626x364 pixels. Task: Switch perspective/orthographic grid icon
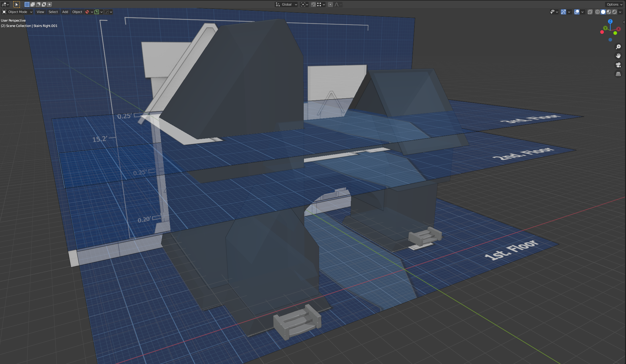point(618,74)
